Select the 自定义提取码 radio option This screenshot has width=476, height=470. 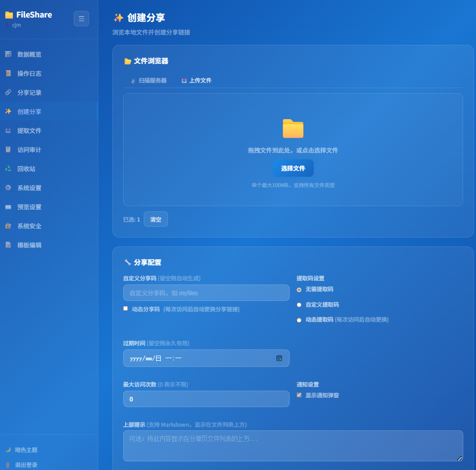tap(299, 305)
